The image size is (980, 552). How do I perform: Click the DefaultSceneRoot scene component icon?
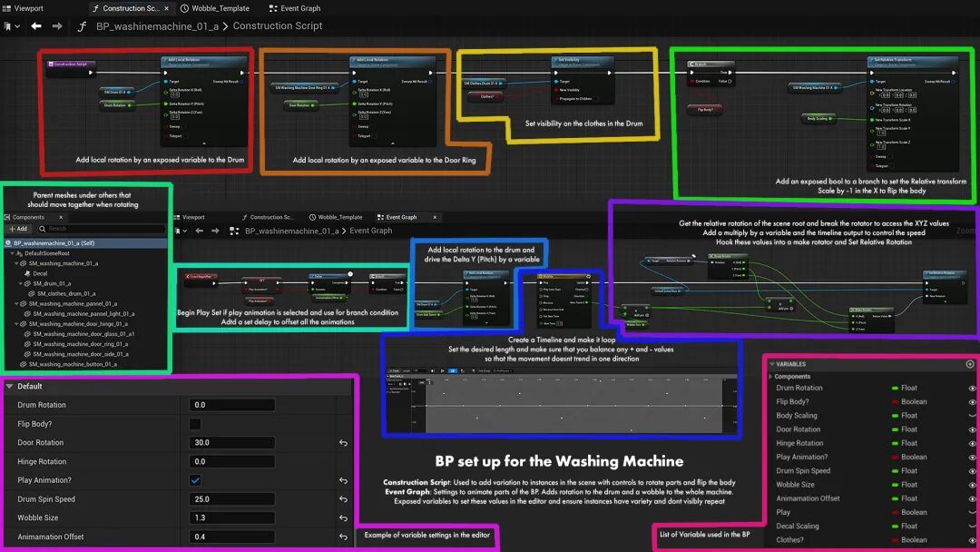tap(19, 254)
